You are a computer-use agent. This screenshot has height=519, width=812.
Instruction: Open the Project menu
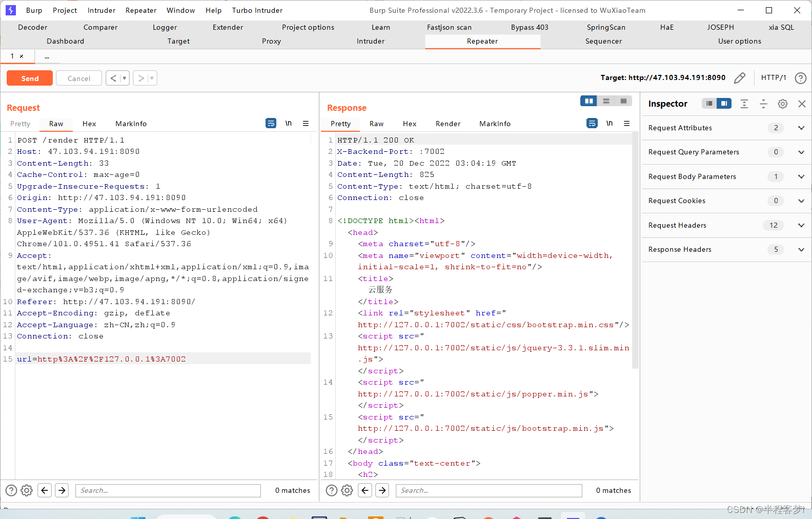[65, 10]
